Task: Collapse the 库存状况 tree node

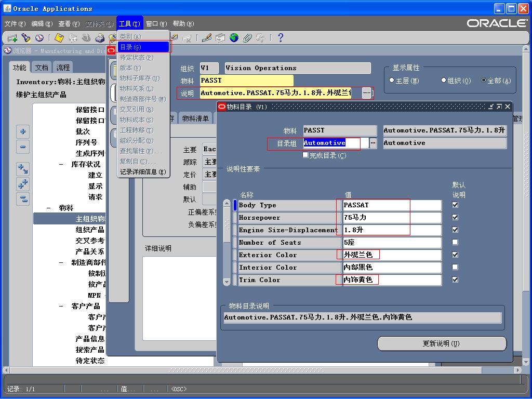Action: [61, 164]
